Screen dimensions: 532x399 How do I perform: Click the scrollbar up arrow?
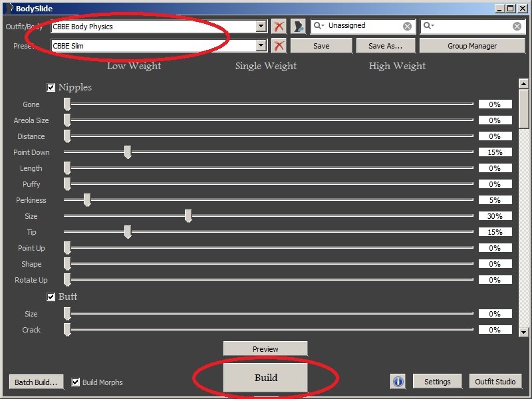point(523,84)
